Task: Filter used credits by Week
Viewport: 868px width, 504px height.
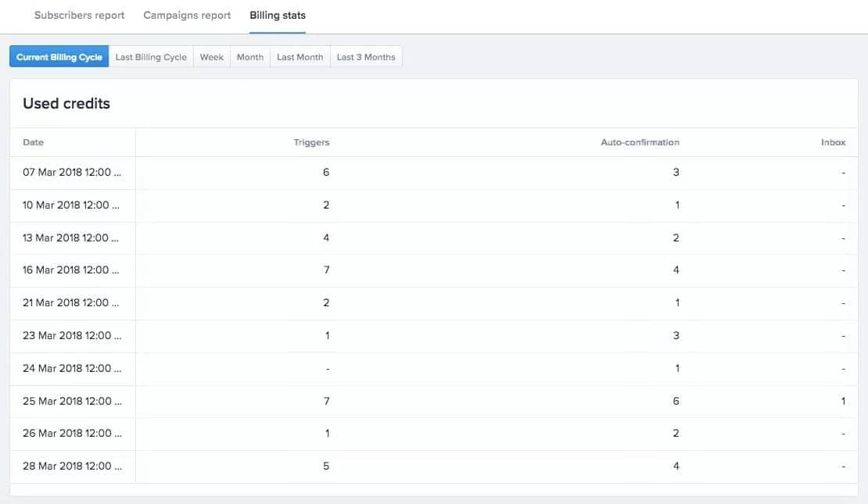Action: tap(212, 57)
